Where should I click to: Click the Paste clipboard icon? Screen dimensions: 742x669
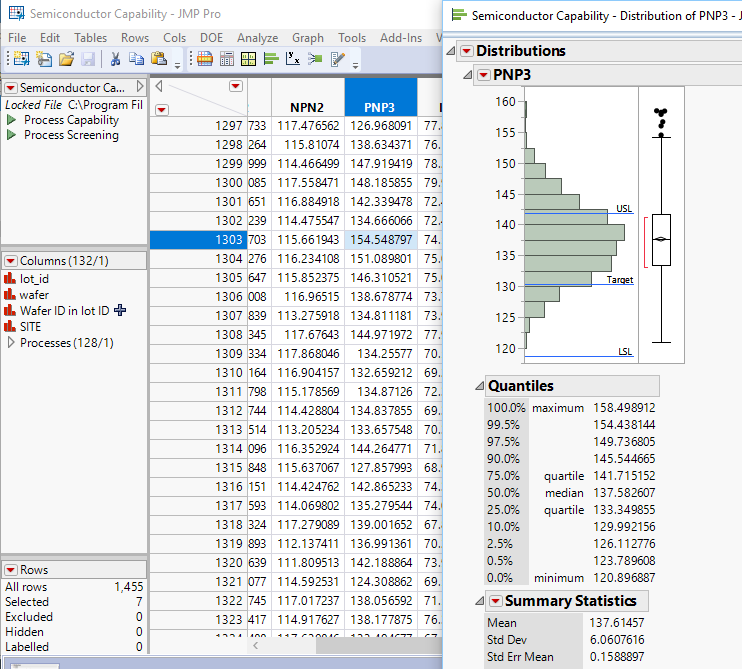pos(158,60)
